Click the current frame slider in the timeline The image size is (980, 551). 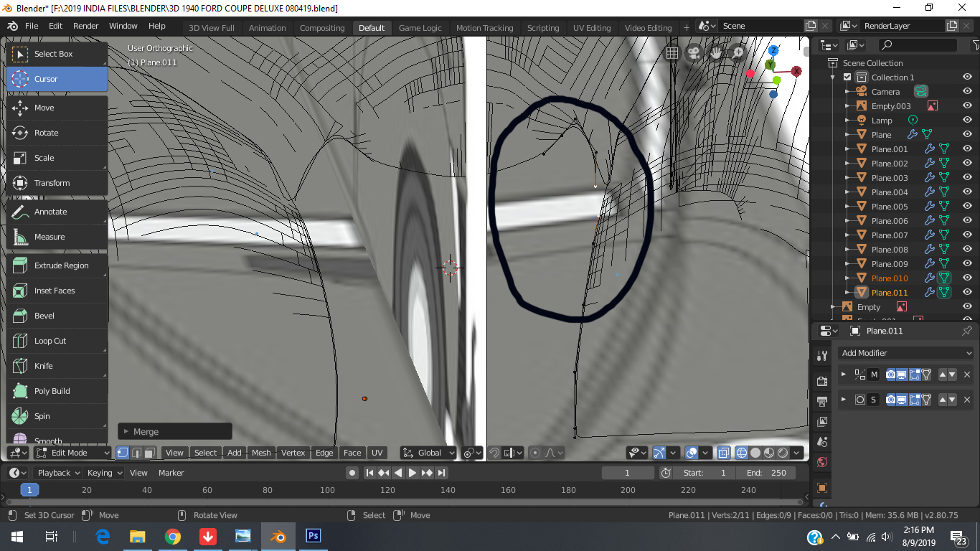(x=628, y=473)
